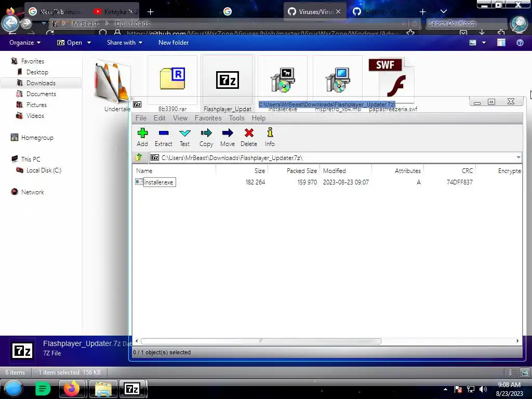Run Test on the archive
This screenshot has height=399, width=532.
[x=184, y=137]
